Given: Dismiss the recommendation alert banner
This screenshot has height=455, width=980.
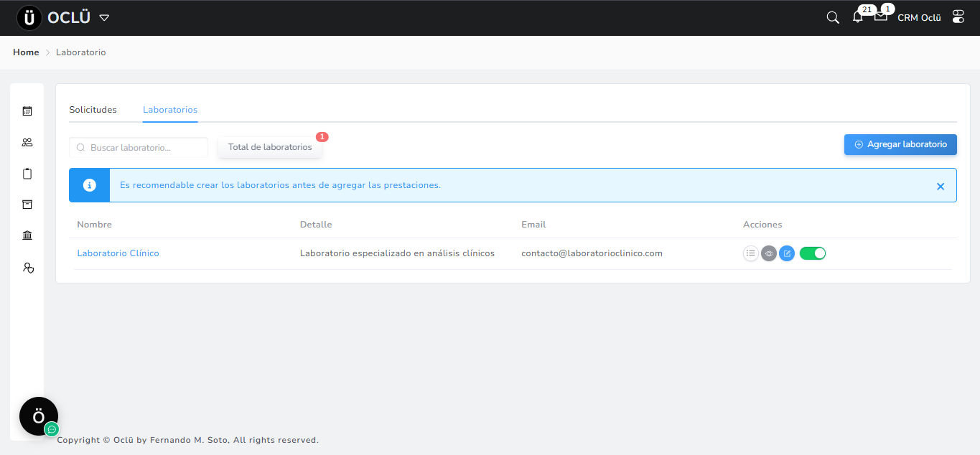Looking at the screenshot, I should [x=941, y=186].
